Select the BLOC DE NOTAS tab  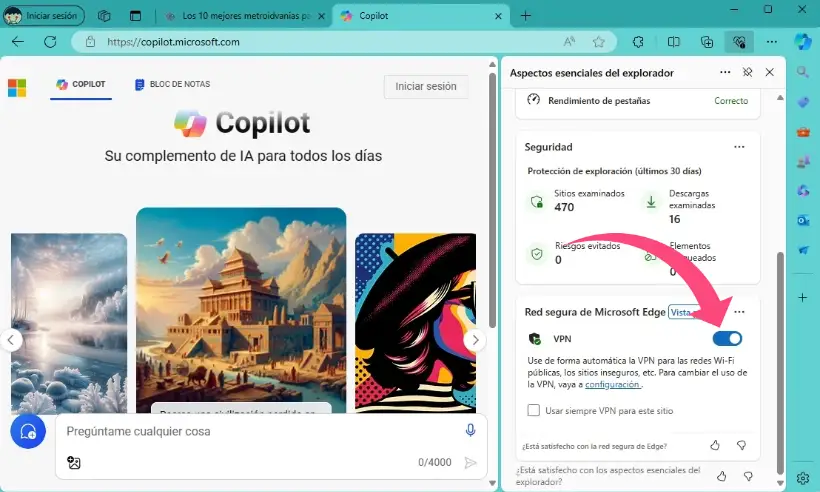[x=173, y=84]
